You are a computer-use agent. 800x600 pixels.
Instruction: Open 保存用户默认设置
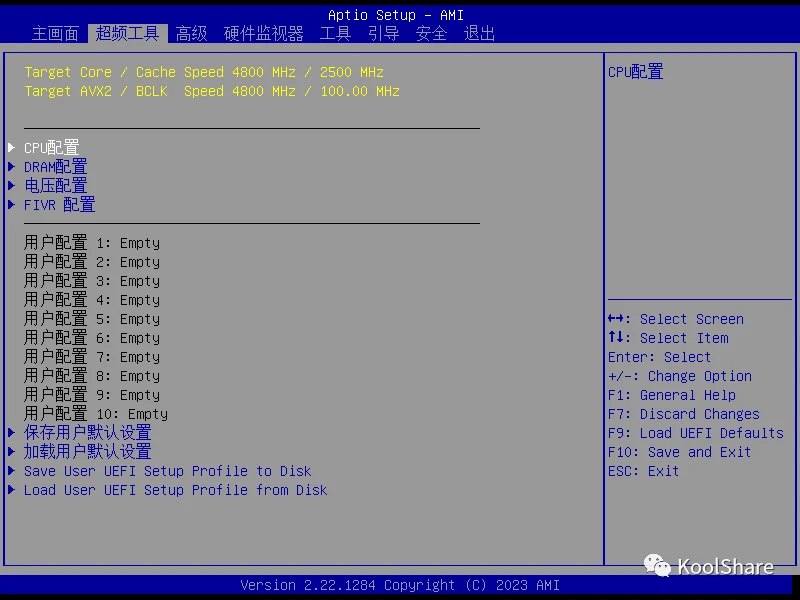tap(88, 433)
